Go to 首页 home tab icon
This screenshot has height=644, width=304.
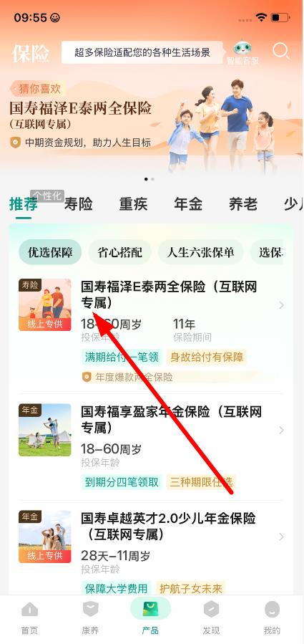29,610
